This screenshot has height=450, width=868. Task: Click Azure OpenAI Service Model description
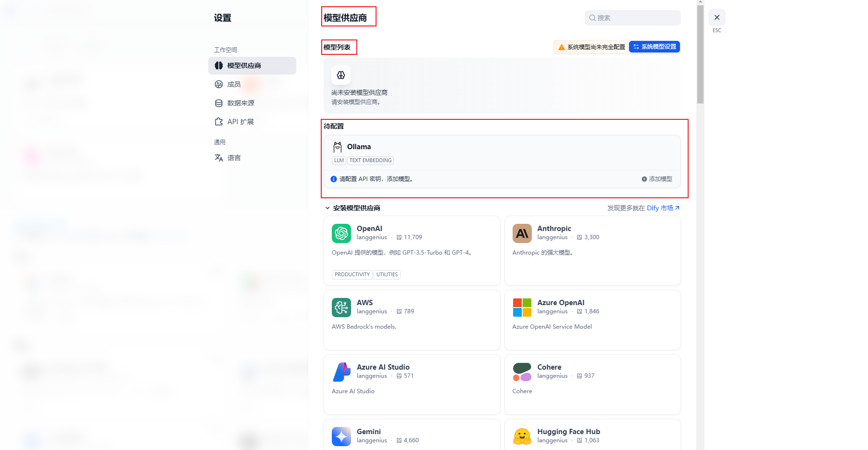(x=552, y=327)
